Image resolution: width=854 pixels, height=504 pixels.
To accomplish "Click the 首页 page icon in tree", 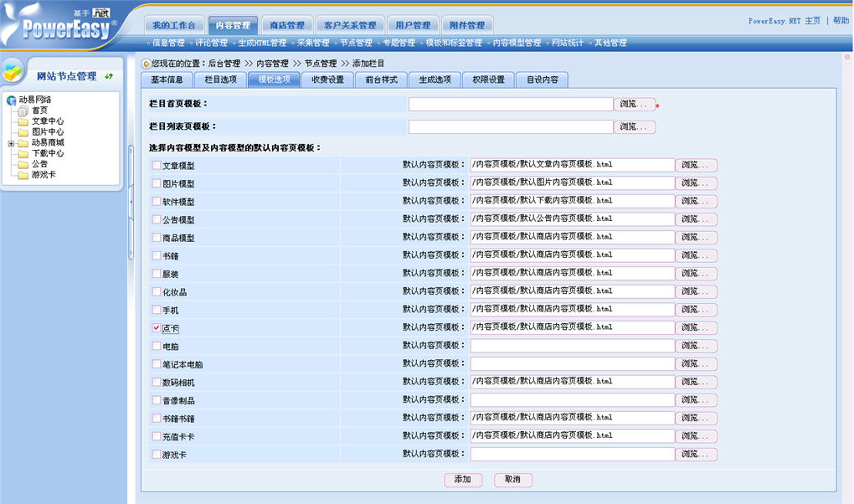I will tap(23, 111).
